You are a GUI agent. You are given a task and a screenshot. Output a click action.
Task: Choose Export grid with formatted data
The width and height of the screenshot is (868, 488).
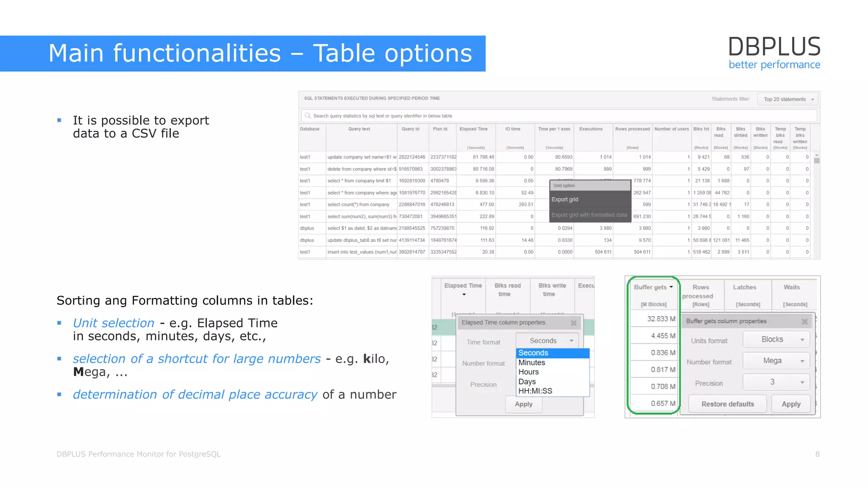[589, 215]
